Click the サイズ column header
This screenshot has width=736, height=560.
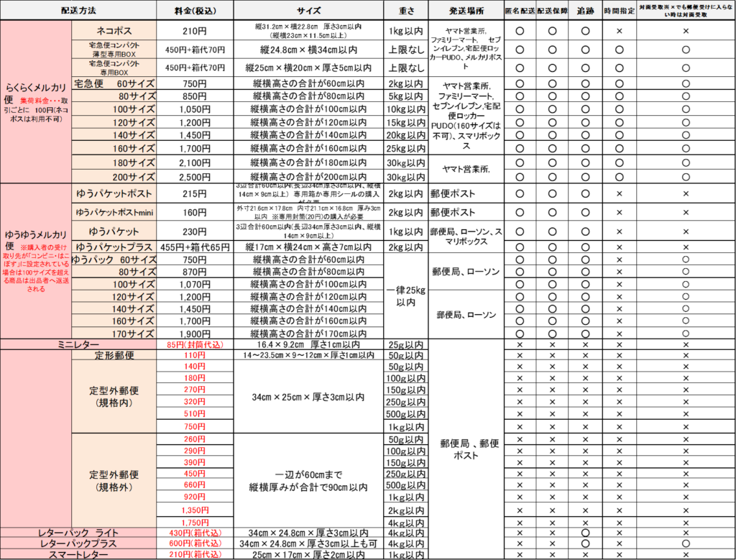pyautogui.click(x=308, y=11)
